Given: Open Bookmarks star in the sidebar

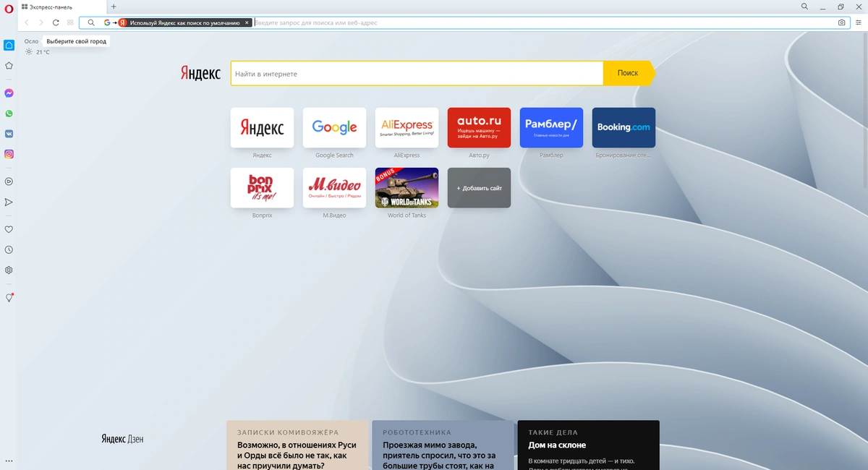Looking at the screenshot, I should click(x=9, y=65).
